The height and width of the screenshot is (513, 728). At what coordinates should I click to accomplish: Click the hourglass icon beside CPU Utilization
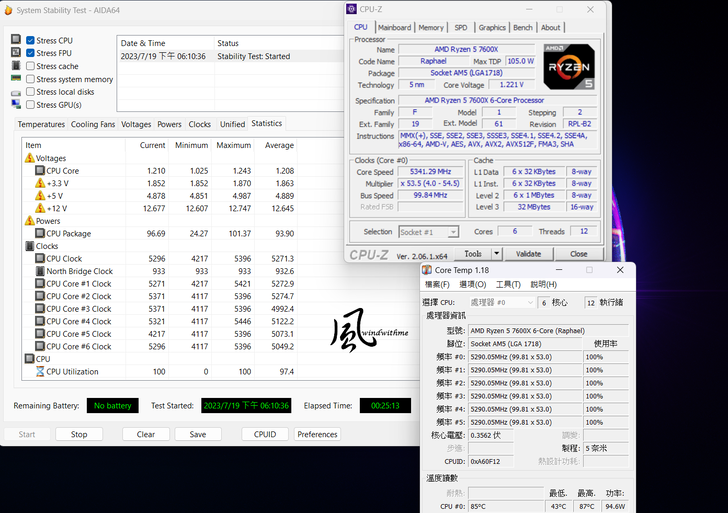point(40,372)
